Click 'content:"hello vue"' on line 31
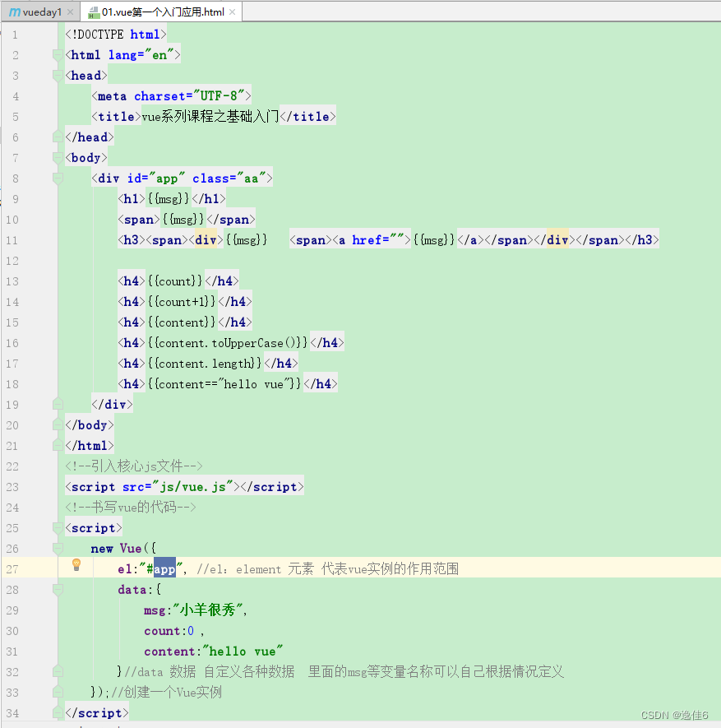Viewport: 721px width, 728px height. (214, 651)
